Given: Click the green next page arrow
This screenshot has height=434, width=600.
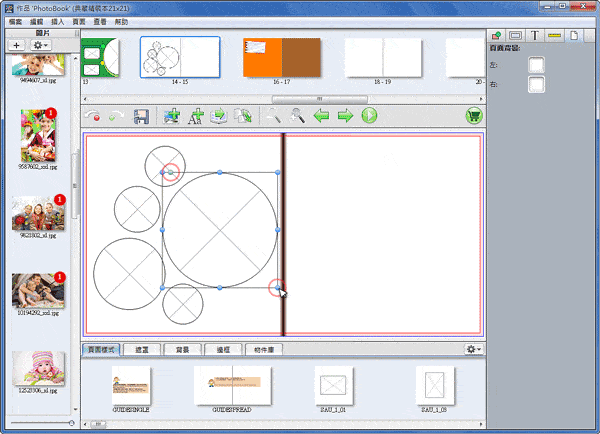Looking at the screenshot, I should 345,117.
